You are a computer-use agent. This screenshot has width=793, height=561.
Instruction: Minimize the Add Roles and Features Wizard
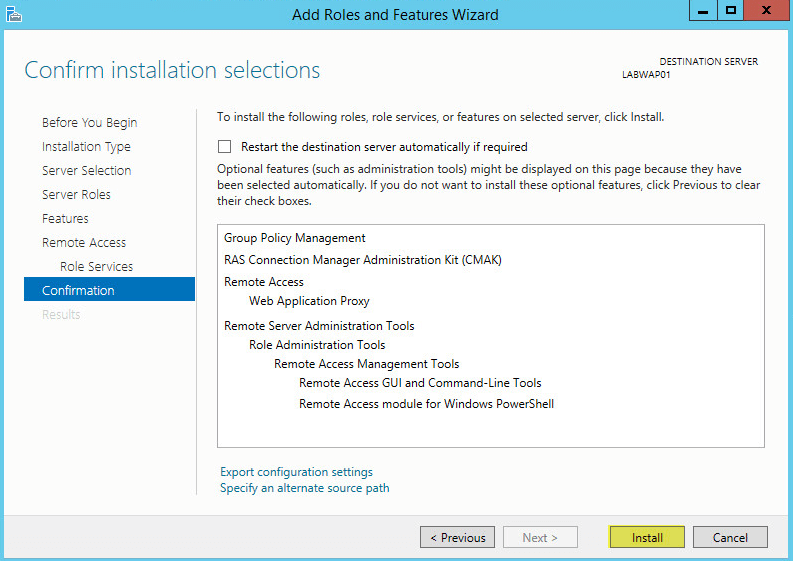click(x=703, y=11)
